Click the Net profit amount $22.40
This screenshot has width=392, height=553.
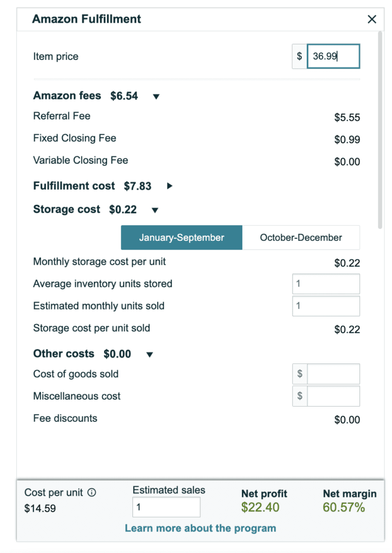[x=260, y=507]
